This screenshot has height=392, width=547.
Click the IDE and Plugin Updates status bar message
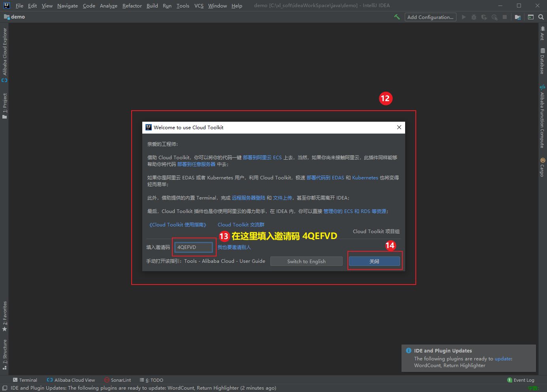pyautogui.click(x=143, y=388)
